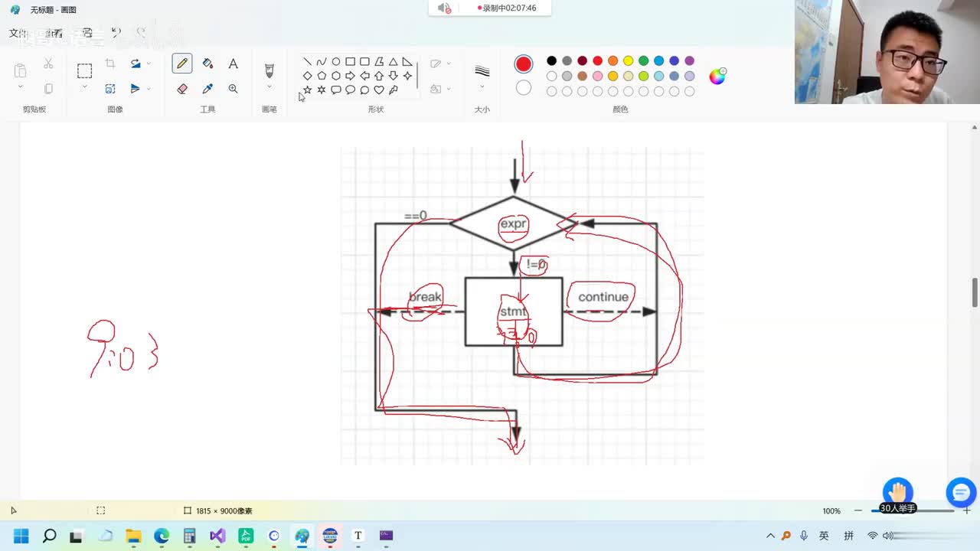Click the Crop image icon
Image resolution: width=980 pixels, height=551 pixels.
click(110, 64)
